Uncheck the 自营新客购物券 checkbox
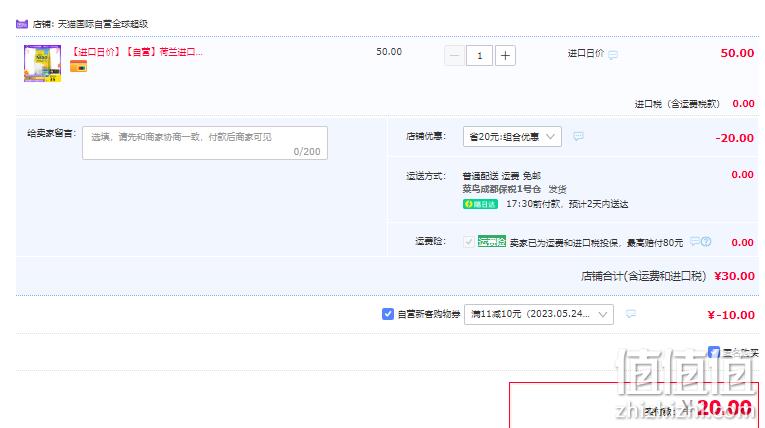765x428 pixels. (388, 314)
